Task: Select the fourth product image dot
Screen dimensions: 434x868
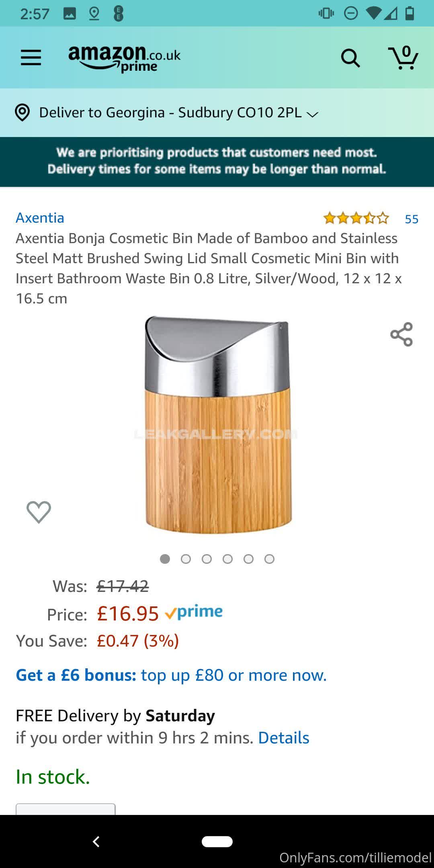Action: pos(227,559)
